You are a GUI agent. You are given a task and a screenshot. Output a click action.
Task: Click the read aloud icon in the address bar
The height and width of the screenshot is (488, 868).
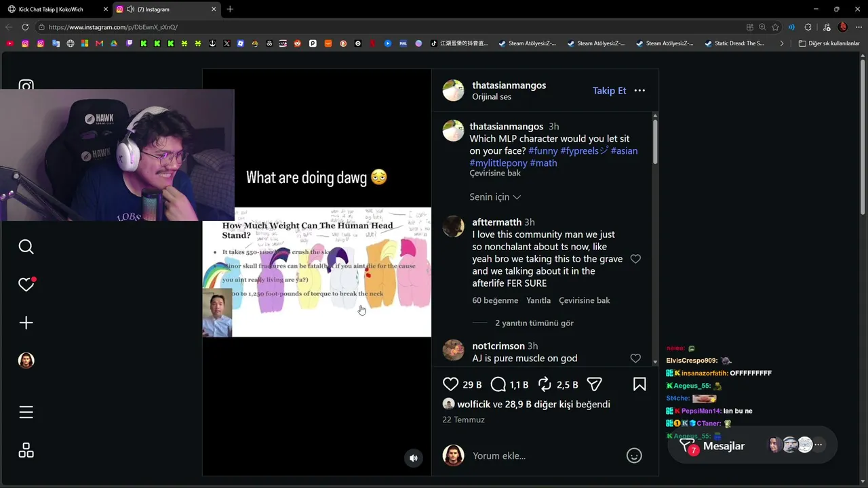791,27
